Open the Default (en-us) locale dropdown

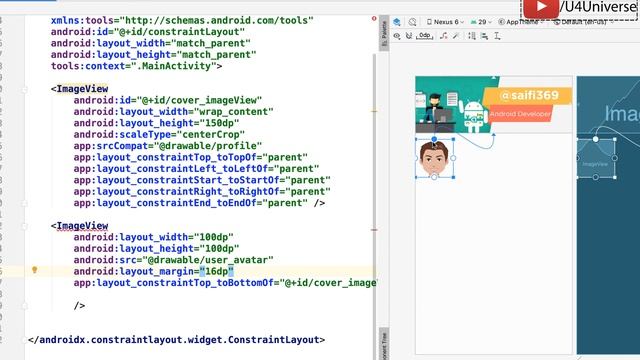click(x=583, y=22)
